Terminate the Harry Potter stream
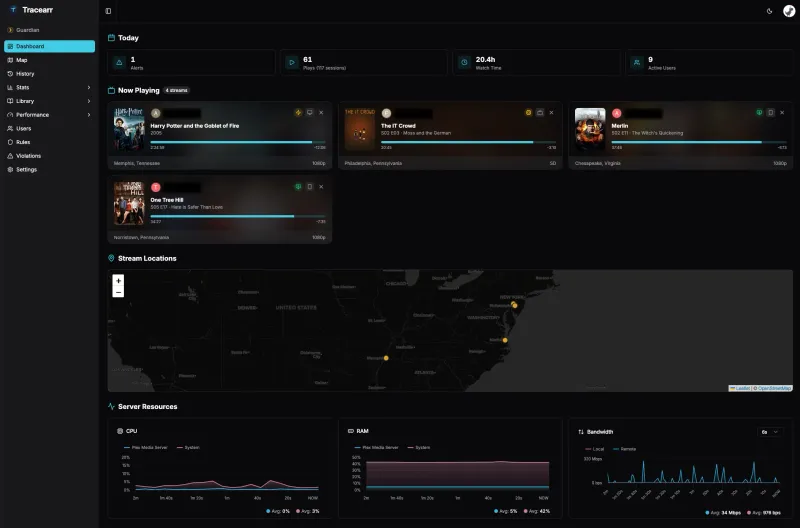The width and height of the screenshot is (800, 528). (321, 113)
